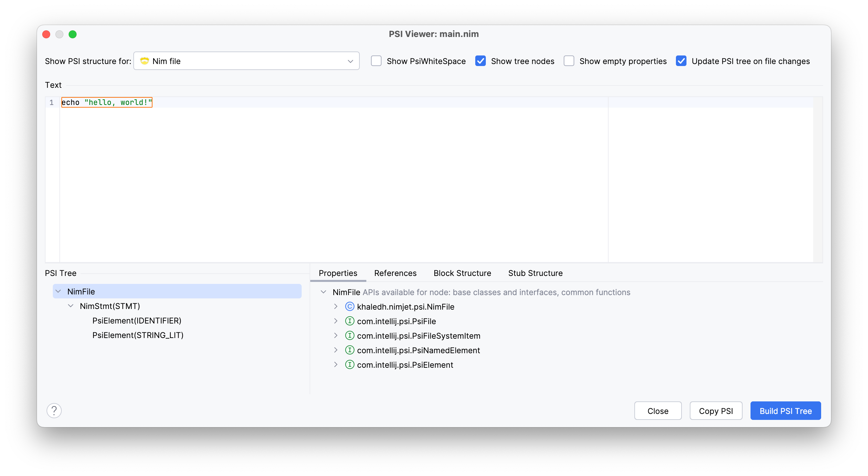Click the com.intellij.psi.PsiNamedElement interface icon

point(350,350)
